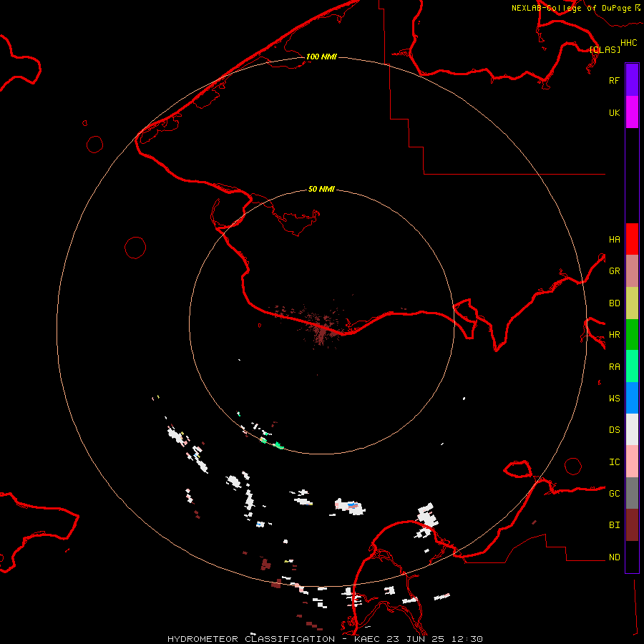Click the green rain echo on 50 NMI ring
The width and height of the screenshot is (644, 644).
(279, 445)
